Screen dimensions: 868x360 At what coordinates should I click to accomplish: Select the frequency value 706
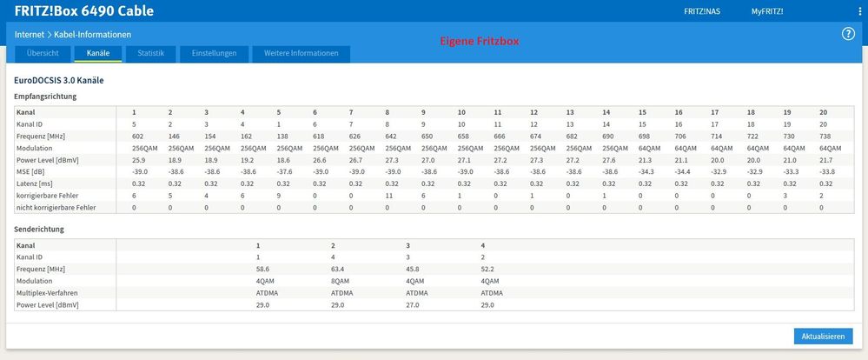tap(680, 137)
